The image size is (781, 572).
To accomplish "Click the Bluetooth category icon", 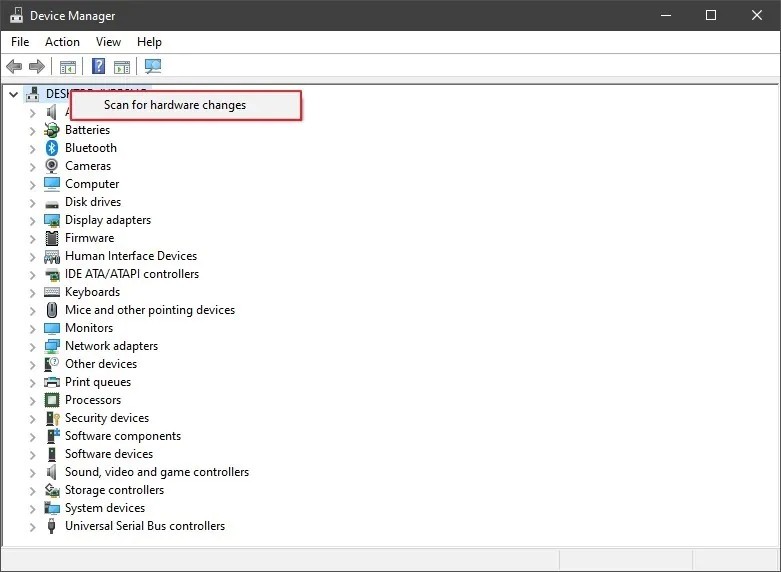I will tap(52, 148).
